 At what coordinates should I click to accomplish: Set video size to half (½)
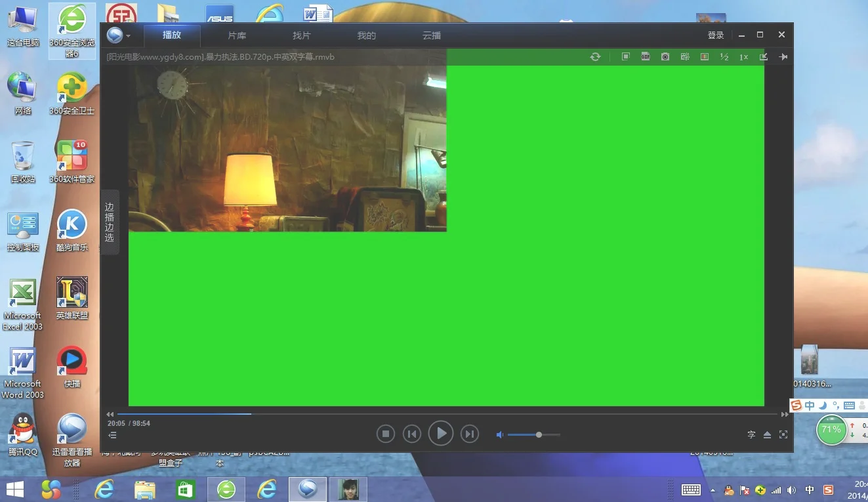[724, 57]
